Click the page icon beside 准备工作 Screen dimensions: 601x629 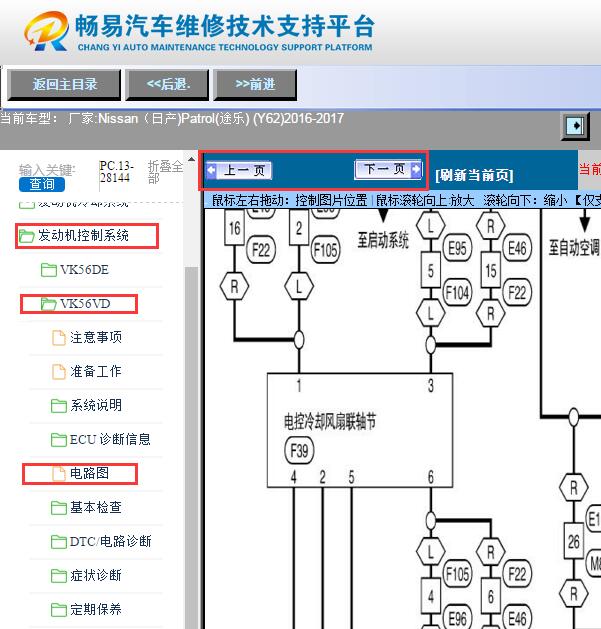coord(59,372)
